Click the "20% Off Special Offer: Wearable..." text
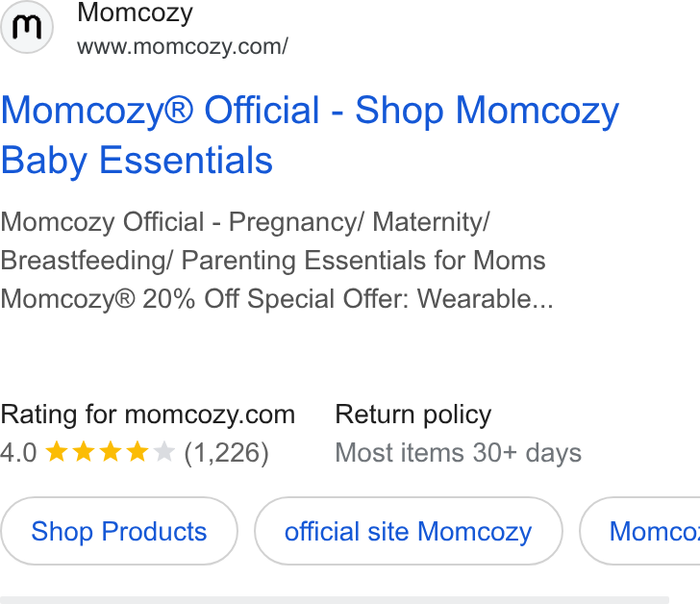Viewport: 700px width, 604px height. [x=348, y=299]
